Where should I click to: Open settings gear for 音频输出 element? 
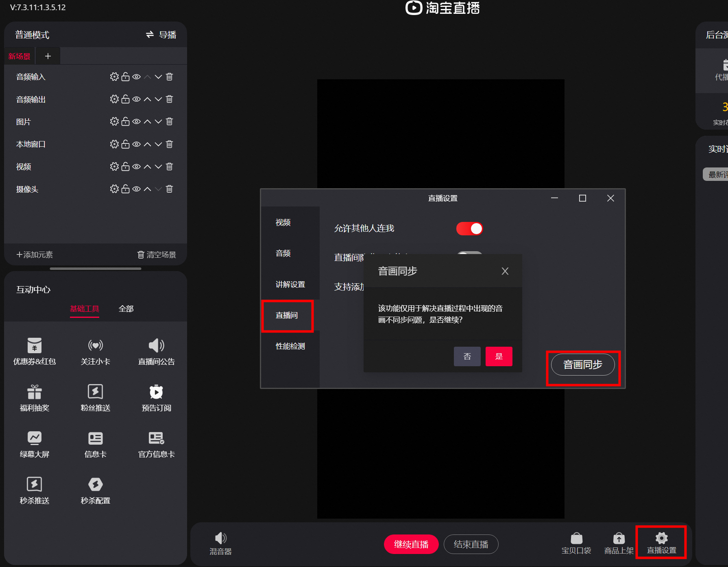(x=114, y=99)
